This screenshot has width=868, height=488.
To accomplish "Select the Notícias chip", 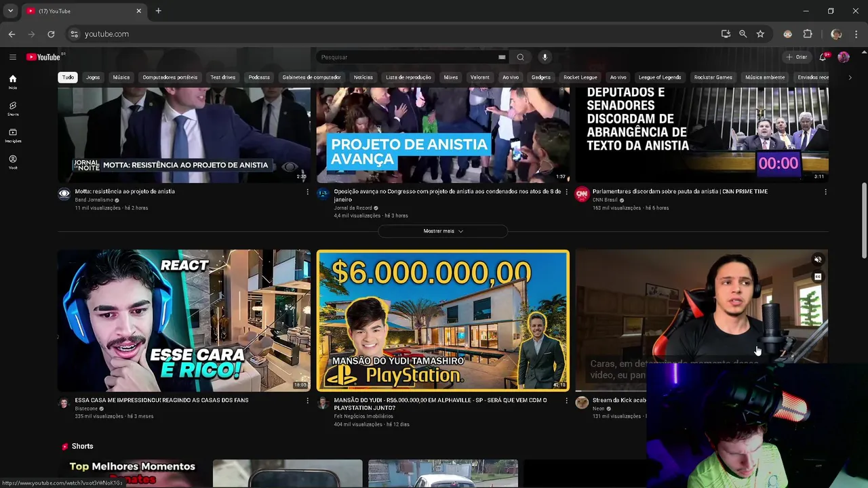I will click(363, 77).
